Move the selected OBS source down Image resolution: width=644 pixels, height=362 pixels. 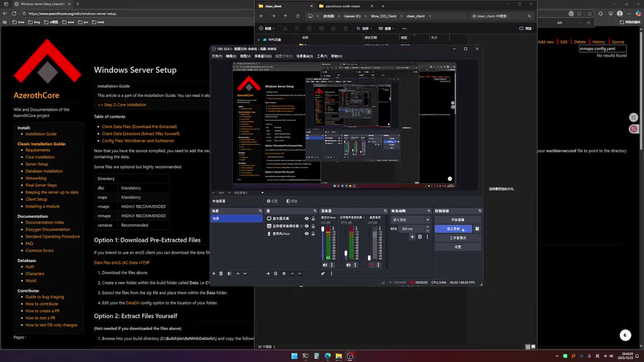pyautogui.click(x=299, y=274)
